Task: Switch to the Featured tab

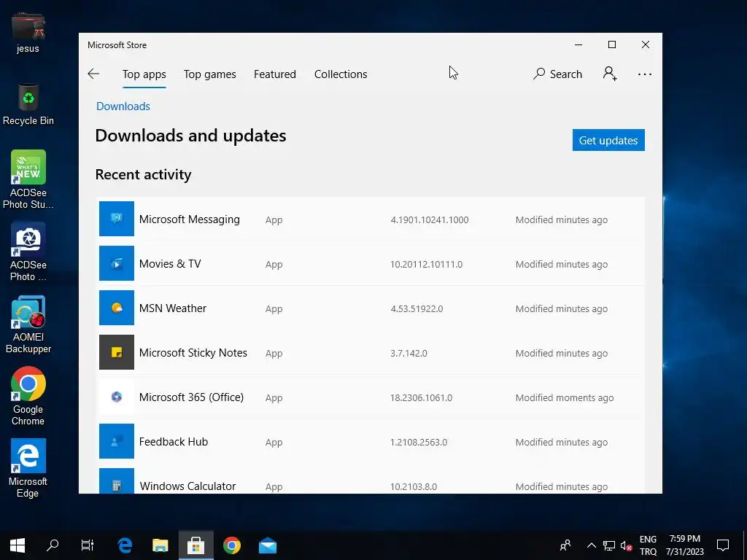Action: [x=275, y=74]
